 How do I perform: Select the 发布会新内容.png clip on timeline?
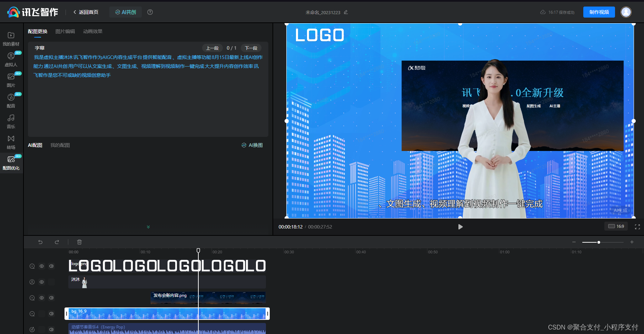pyautogui.click(x=208, y=298)
